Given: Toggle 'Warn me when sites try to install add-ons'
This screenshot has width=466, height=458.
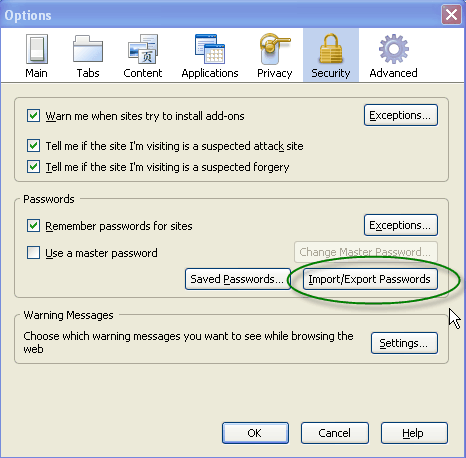Looking at the screenshot, I should coord(33,116).
